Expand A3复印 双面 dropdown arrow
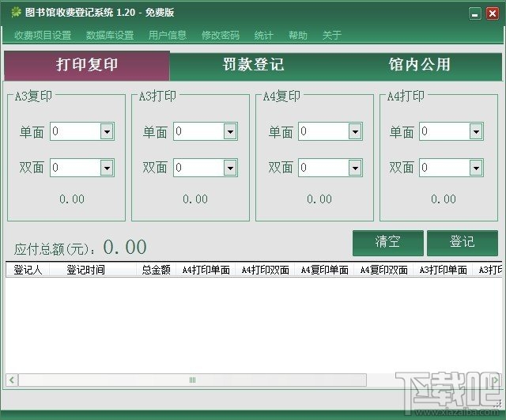The image size is (506, 420). pos(107,168)
